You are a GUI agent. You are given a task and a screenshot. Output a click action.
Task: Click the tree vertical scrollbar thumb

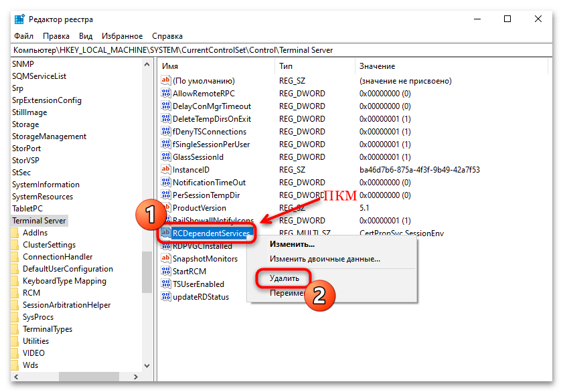click(147, 272)
